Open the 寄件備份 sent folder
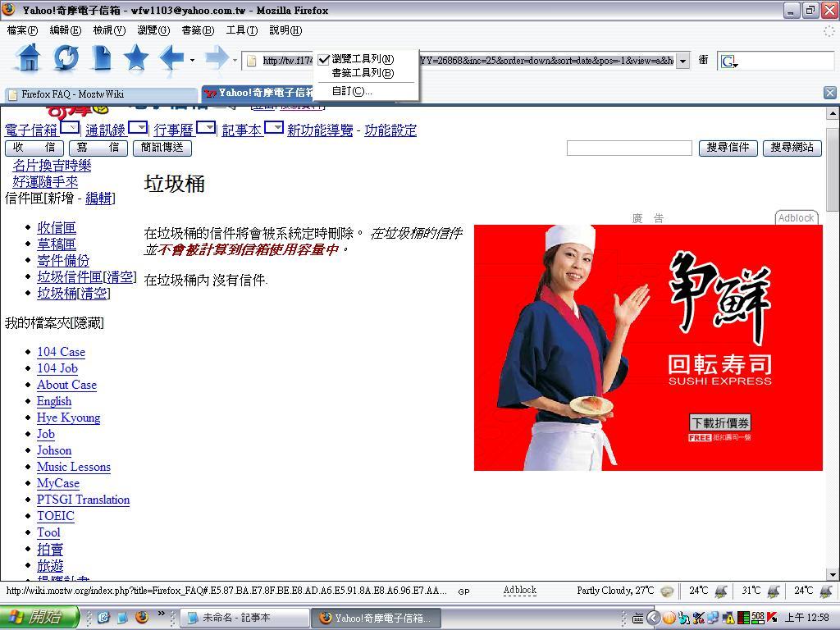This screenshot has height=630, width=840. (x=63, y=261)
